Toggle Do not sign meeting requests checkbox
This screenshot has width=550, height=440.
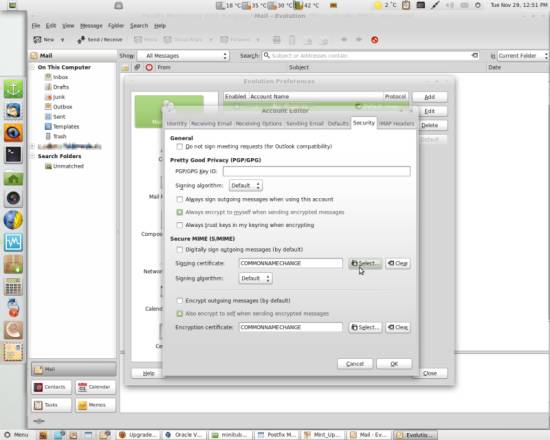[180, 146]
